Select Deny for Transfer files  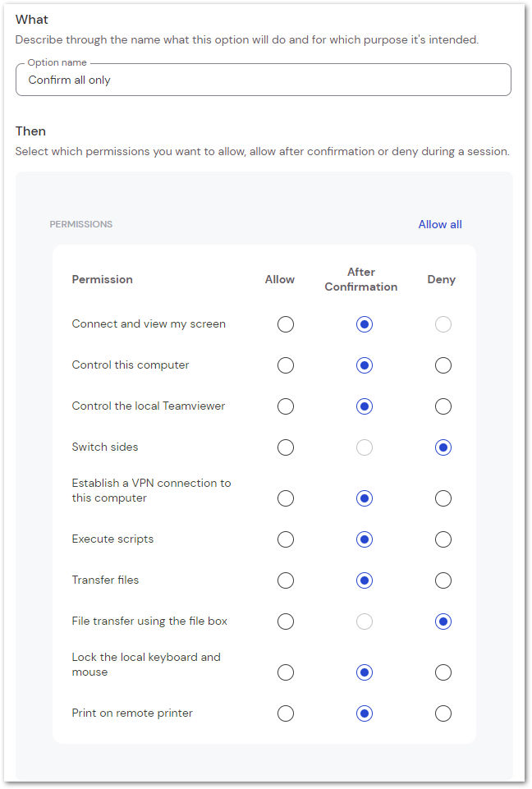pyautogui.click(x=443, y=580)
